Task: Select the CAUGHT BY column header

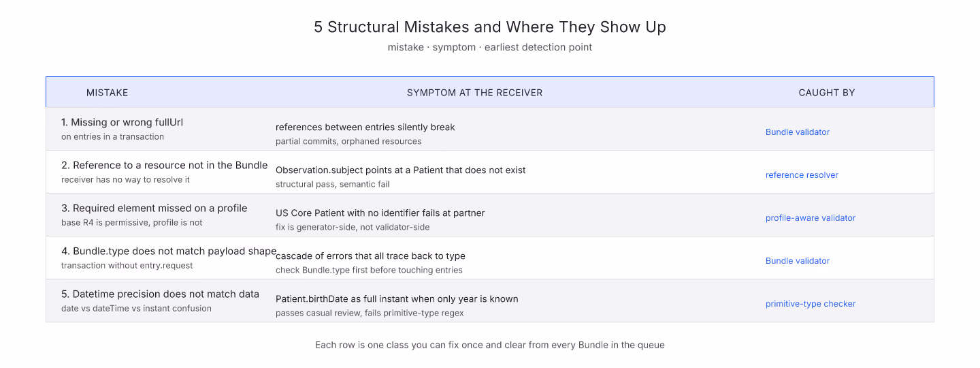Action: coord(826,93)
